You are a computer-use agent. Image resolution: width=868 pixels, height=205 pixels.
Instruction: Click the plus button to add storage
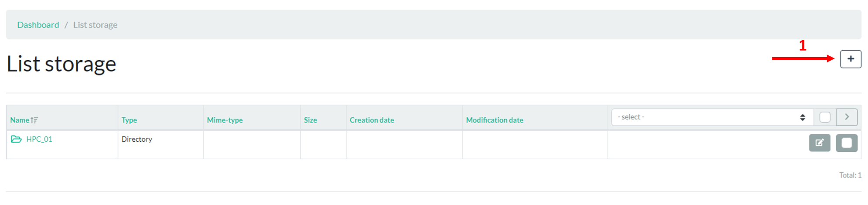850,59
